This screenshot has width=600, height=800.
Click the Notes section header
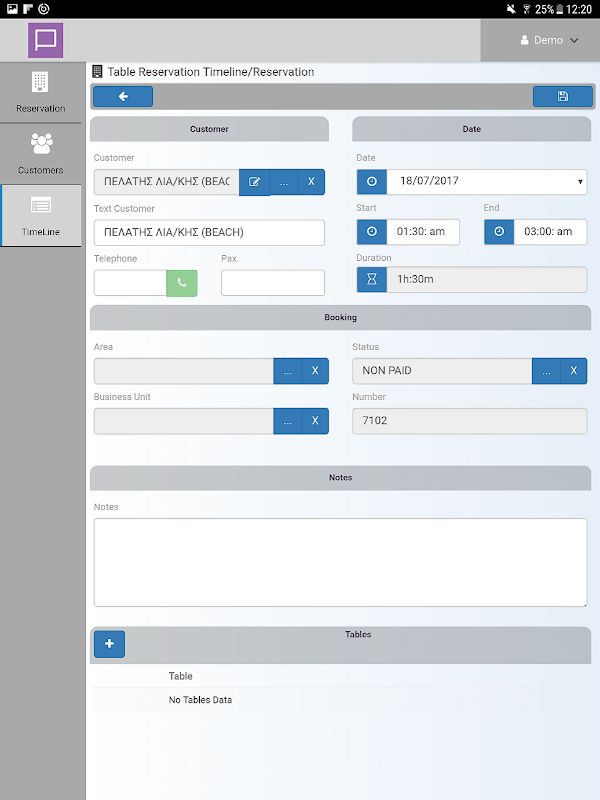coord(340,478)
